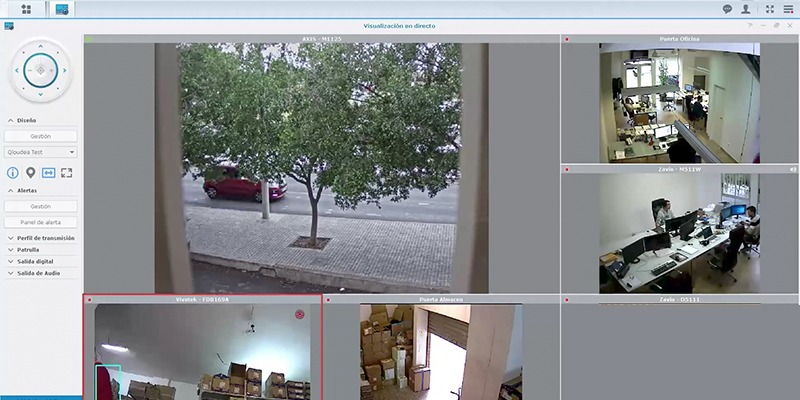The width and height of the screenshot is (800, 400).
Task: Toggle audio icon on Zavio M511W
Action: point(792,169)
